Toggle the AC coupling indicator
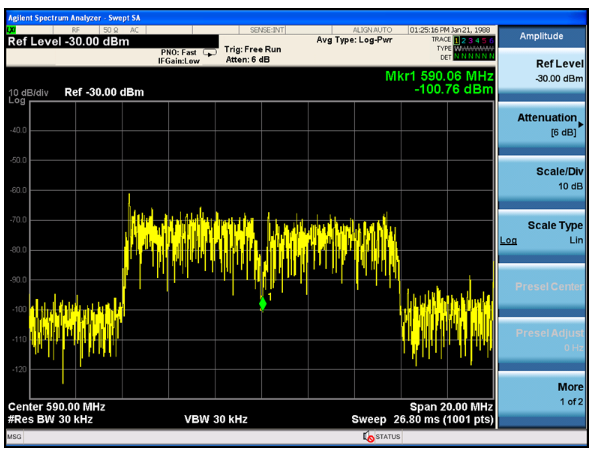The image size is (593, 452). 134,30
